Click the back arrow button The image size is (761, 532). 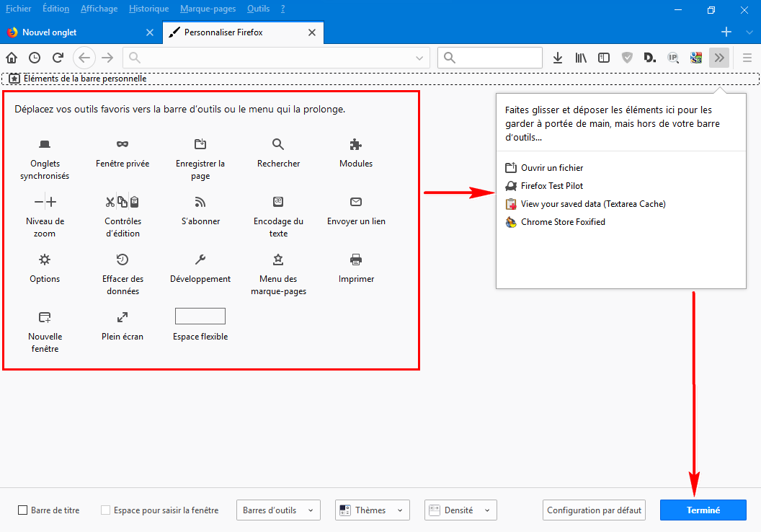click(x=84, y=58)
